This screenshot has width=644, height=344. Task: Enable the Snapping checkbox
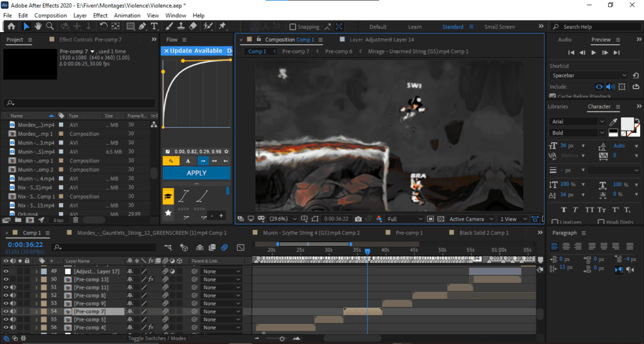coord(293,26)
